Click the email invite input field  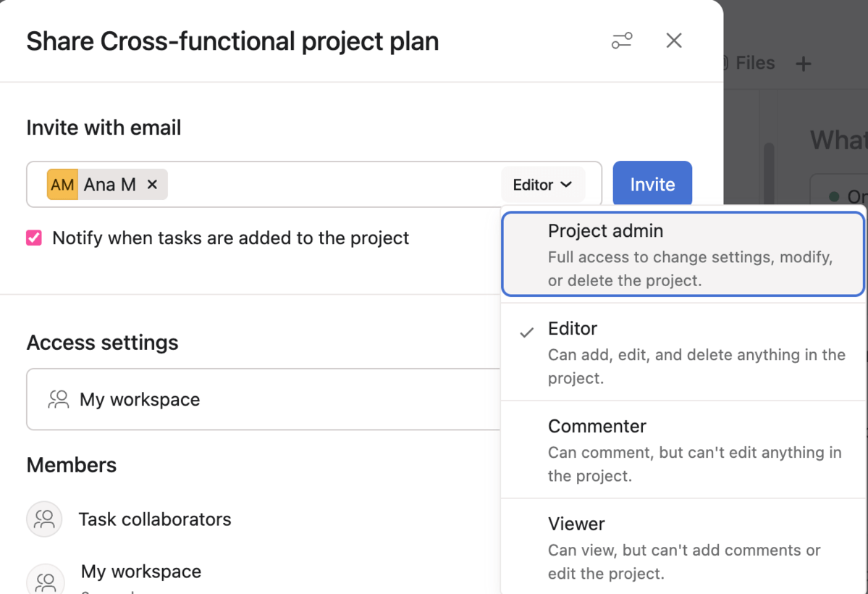pos(326,184)
